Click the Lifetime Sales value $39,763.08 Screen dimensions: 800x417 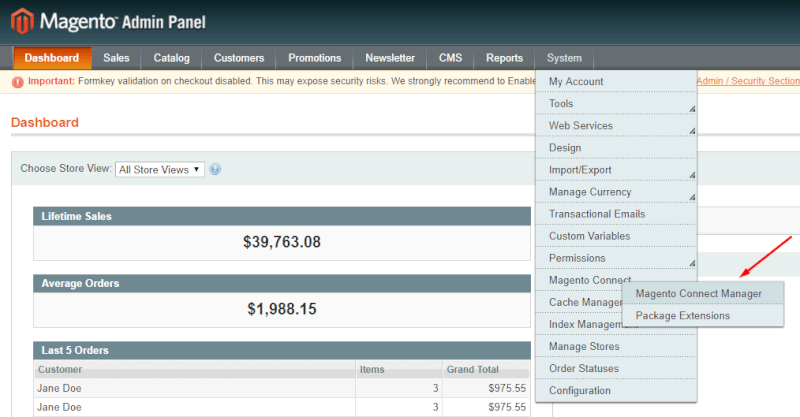(282, 241)
